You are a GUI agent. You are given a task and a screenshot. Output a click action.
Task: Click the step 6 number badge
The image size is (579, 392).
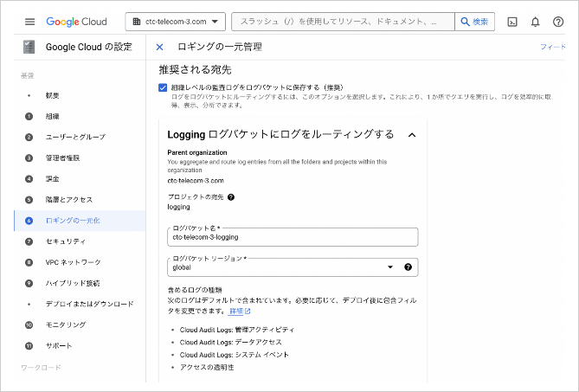(x=29, y=221)
